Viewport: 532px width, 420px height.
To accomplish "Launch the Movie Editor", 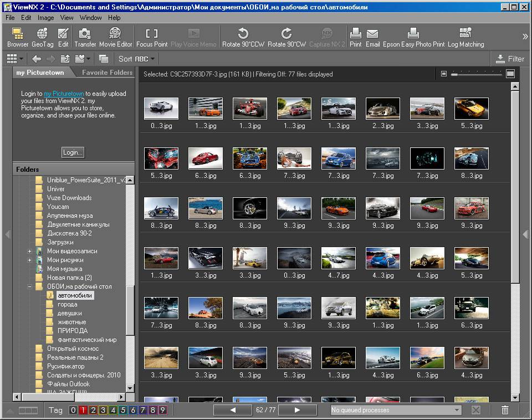I will (116, 37).
